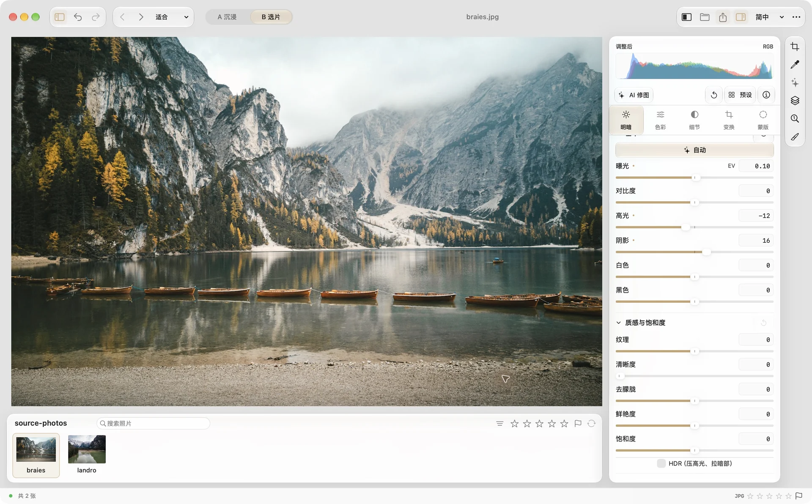
Task: Activate the magnifier zoom tool
Action: tap(795, 119)
